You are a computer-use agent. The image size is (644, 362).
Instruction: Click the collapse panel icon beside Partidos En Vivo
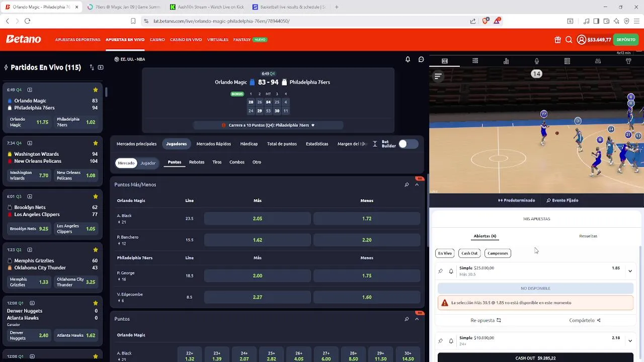point(101,67)
